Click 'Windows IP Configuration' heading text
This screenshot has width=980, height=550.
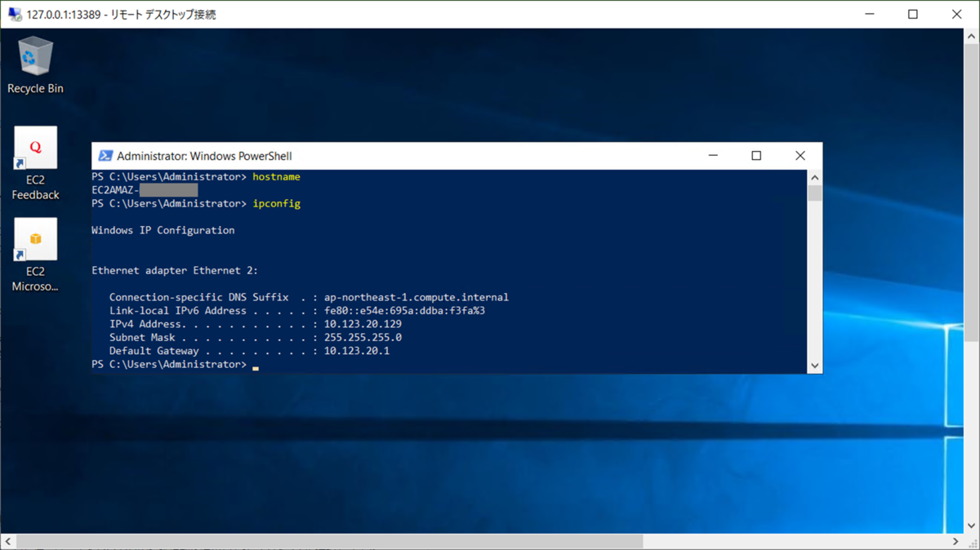tap(163, 231)
